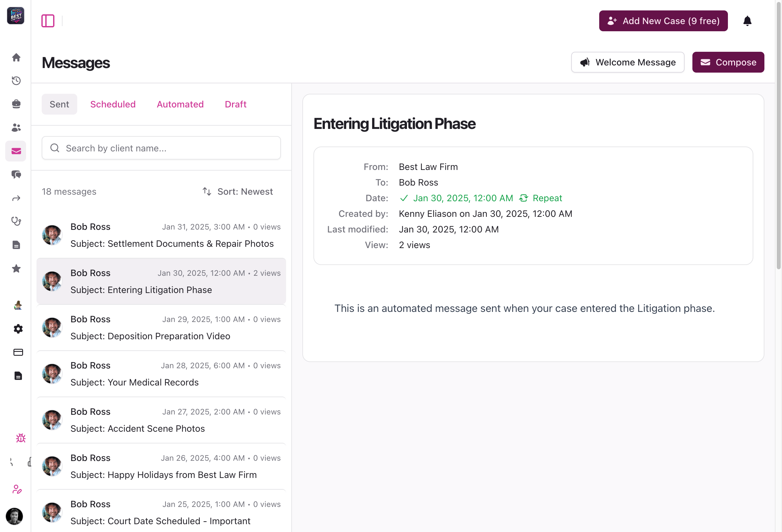This screenshot has height=532, width=782.
Task: Open the star reviews icon
Action: [16, 268]
